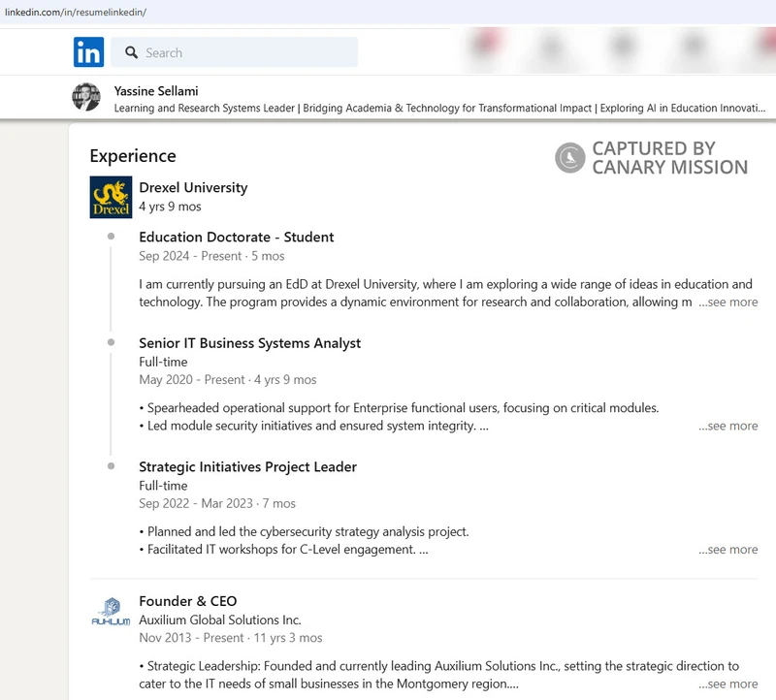
Task: Click the Nov 2013 - Present date line
Action: pos(231,638)
